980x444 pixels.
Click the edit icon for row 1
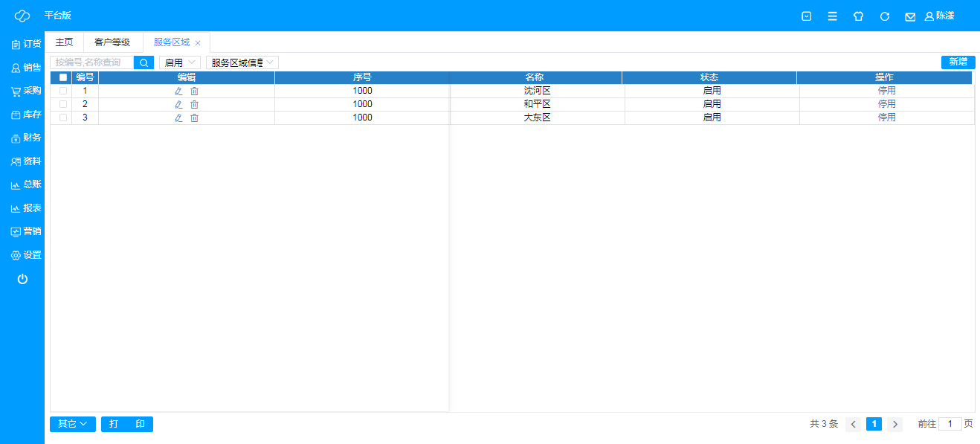(178, 91)
